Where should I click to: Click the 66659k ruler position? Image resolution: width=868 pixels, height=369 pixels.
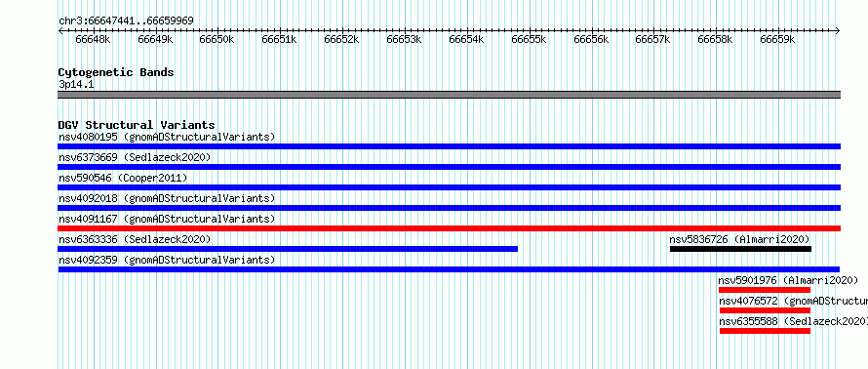pyautogui.click(x=777, y=39)
